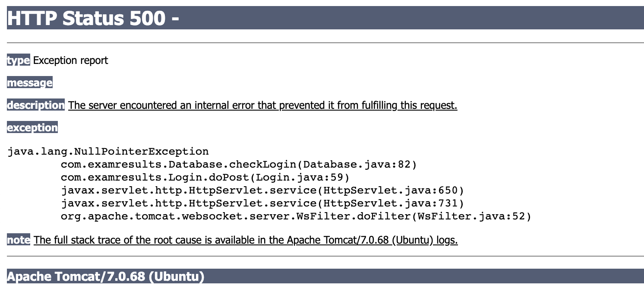Click the 'Exception report' text
This screenshot has width=644, height=292.
click(x=70, y=60)
